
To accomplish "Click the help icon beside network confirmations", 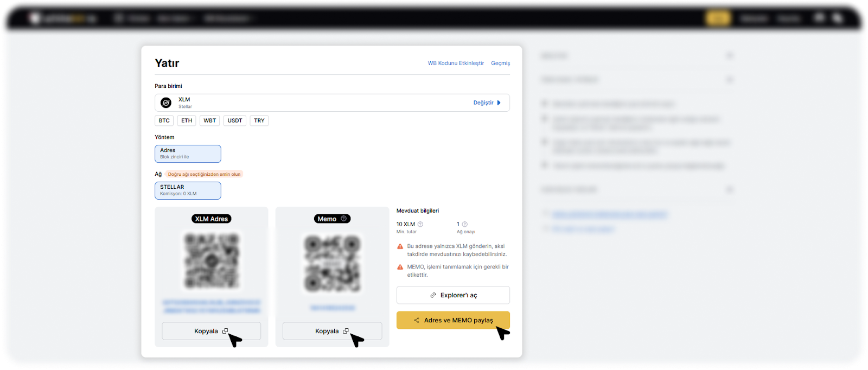I will [465, 224].
